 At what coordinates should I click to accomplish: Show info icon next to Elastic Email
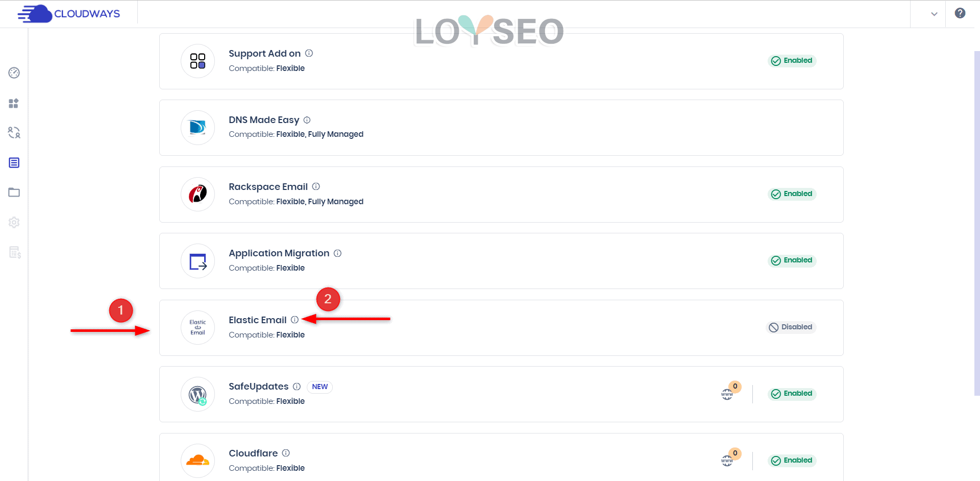pos(295,320)
